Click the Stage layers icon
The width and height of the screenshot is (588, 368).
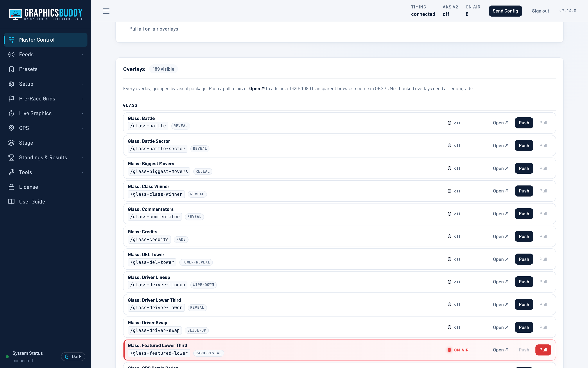coord(11,143)
